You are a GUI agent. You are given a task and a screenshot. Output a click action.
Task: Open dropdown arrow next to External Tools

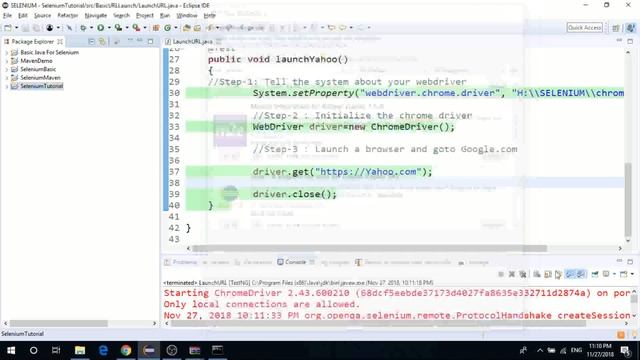tap(145, 28)
